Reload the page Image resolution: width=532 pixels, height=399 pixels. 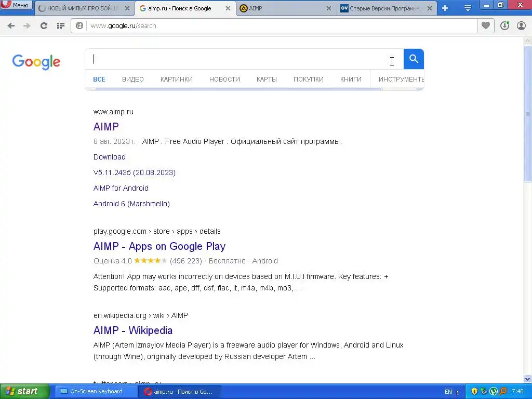click(x=44, y=26)
